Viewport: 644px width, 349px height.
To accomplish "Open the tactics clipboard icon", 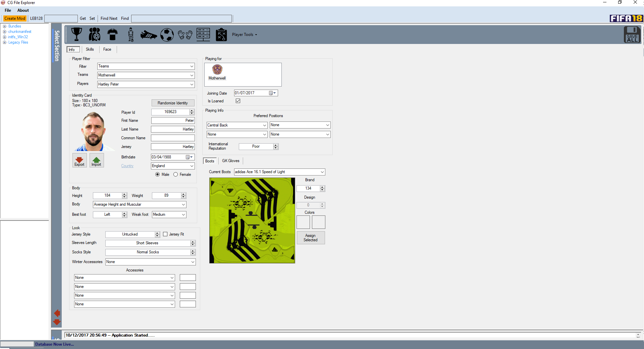I will pyautogui.click(x=221, y=34).
